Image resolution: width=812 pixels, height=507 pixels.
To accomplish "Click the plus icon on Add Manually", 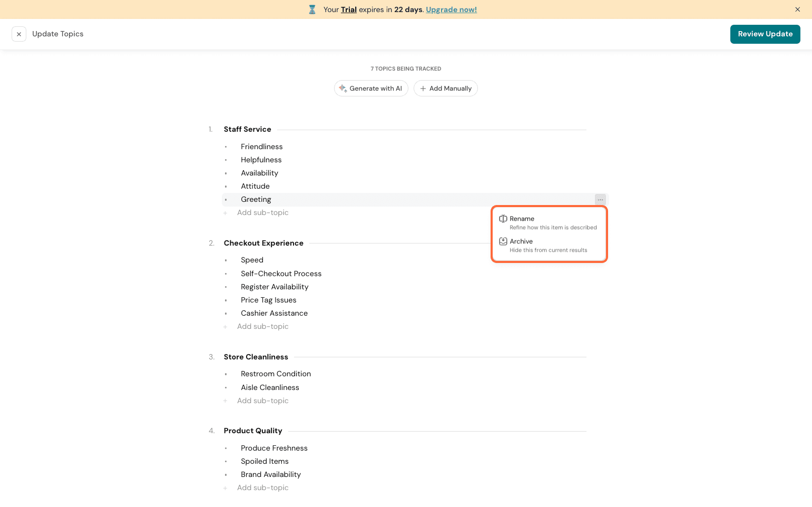I will [423, 89].
